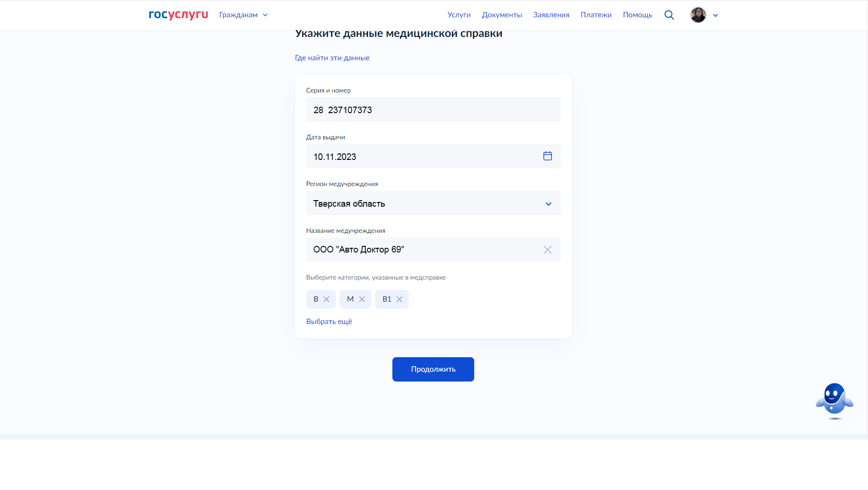Click the Госуслуги logo
868x490 pixels.
coord(178,15)
